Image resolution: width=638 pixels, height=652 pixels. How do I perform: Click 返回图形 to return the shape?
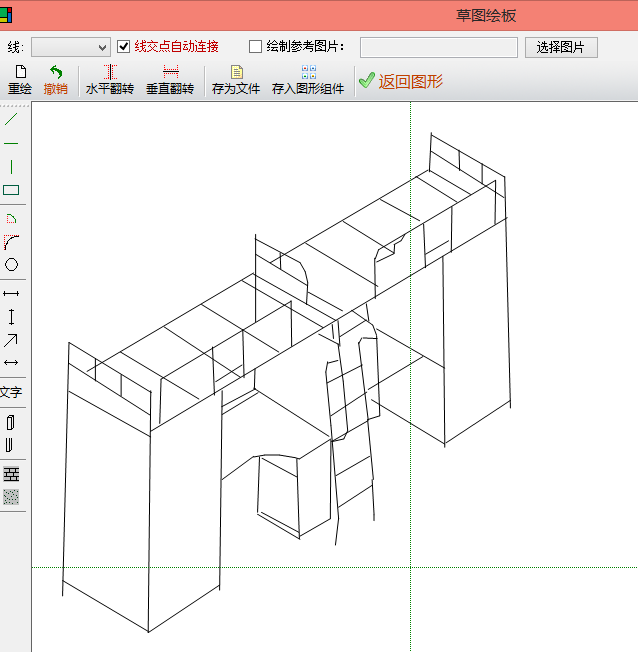tap(401, 81)
